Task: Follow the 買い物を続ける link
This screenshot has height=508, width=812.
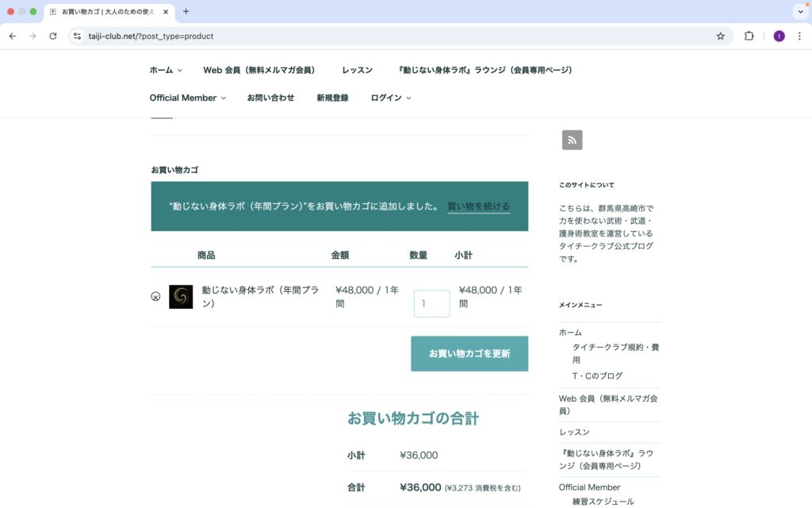Action: click(x=478, y=206)
